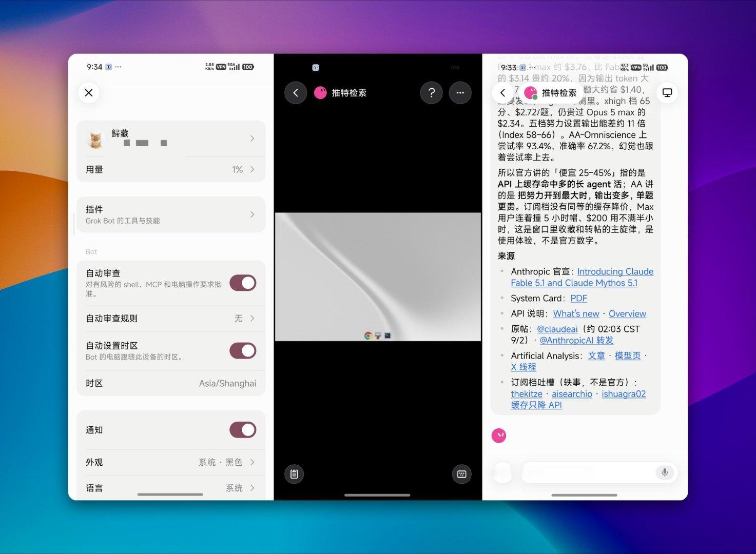The image size is (756, 554).
Task: Expand the 语言 language chevron
Action: [252, 488]
